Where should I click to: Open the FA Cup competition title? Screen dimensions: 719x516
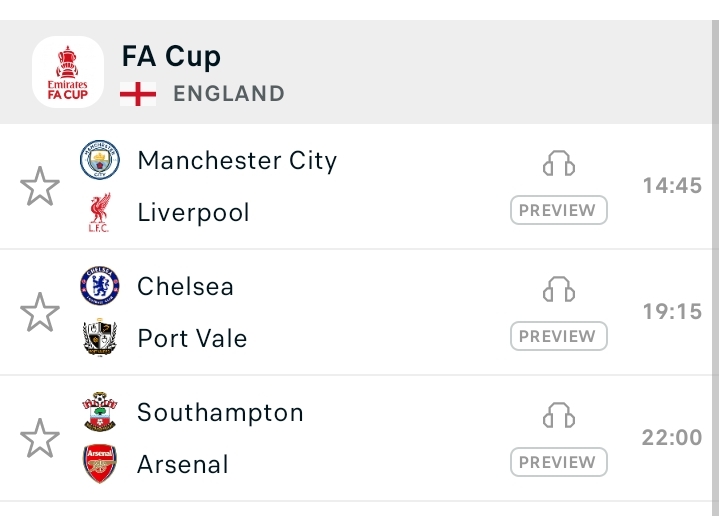(171, 56)
